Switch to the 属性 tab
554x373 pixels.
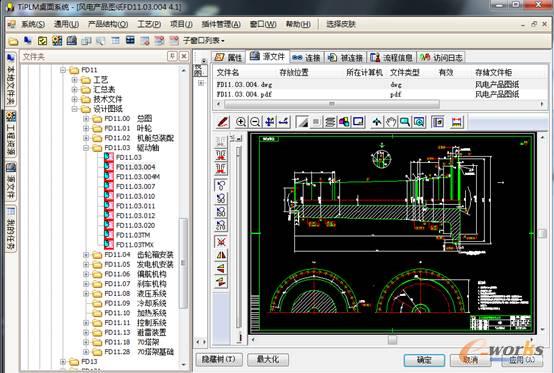tap(228, 58)
